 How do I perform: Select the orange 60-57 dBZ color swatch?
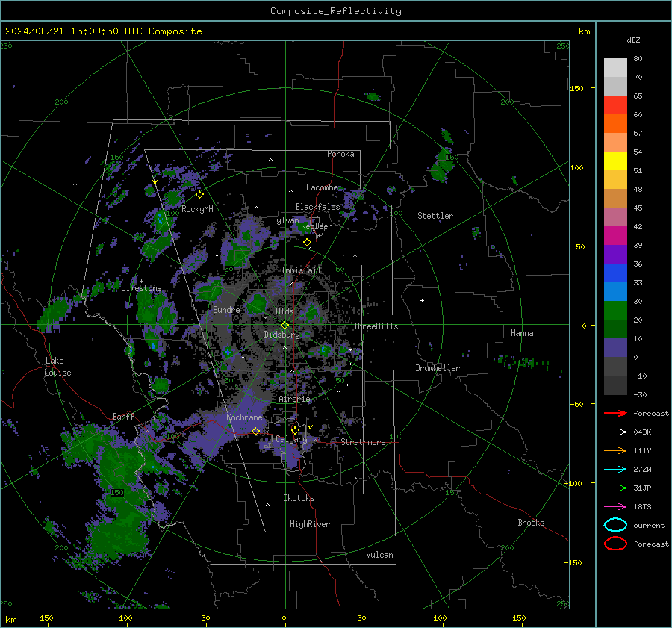(x=615, y=123)
